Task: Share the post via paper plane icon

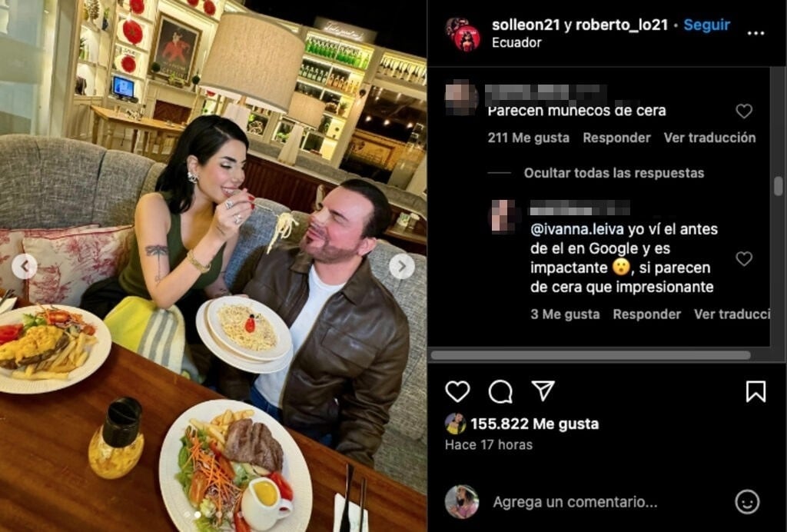Action: point(543,391)
